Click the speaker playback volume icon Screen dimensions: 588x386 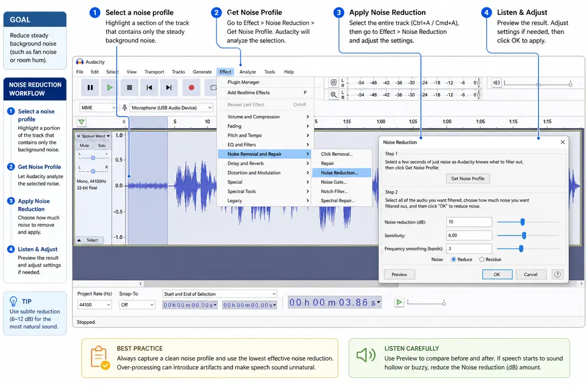coord(497,83)
